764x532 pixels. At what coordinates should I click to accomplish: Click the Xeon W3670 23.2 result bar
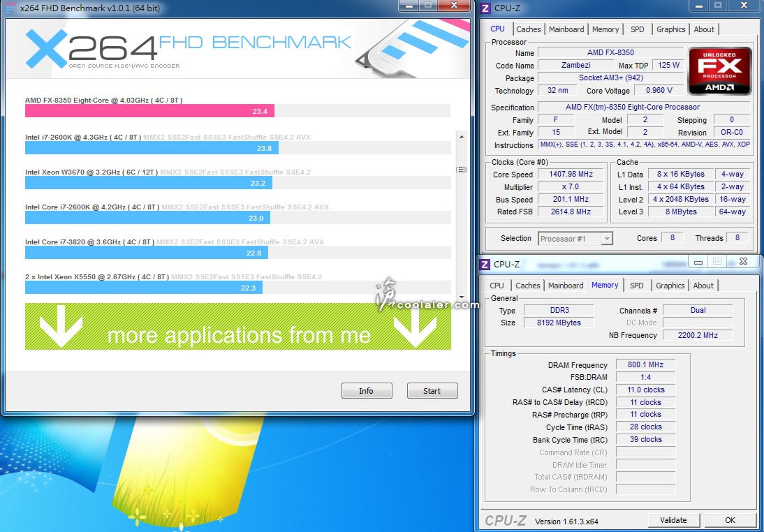click(149, 183)
